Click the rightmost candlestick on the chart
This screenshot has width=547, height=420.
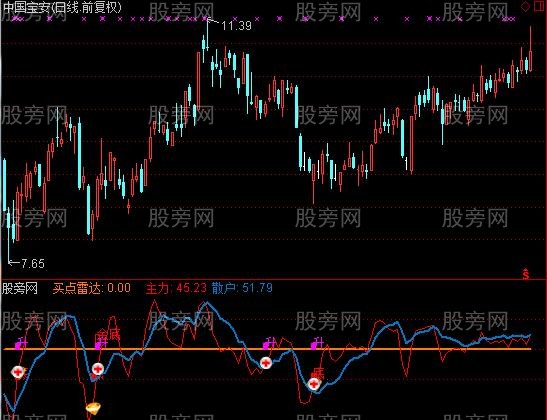tap(531, 49)
